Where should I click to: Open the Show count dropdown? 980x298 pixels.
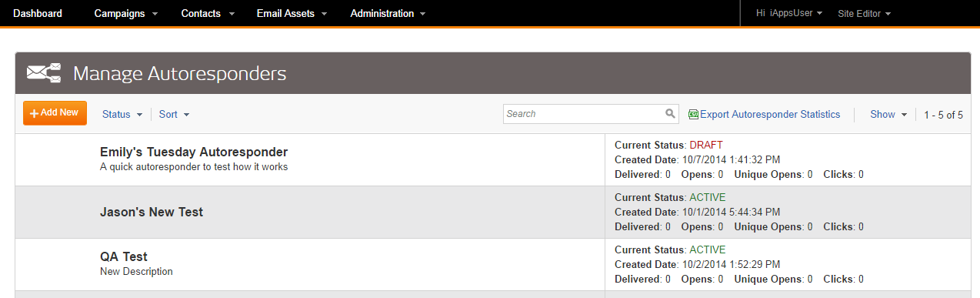888,114
